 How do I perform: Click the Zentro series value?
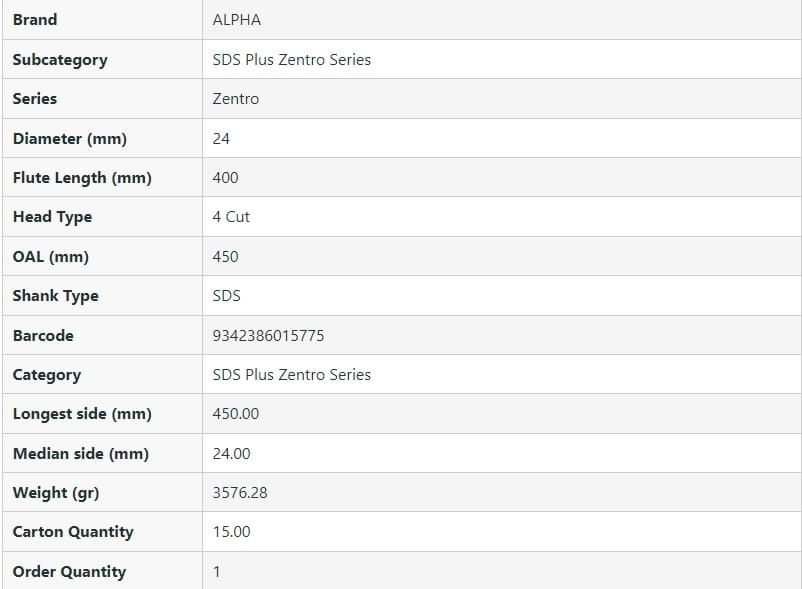point(236,99)
